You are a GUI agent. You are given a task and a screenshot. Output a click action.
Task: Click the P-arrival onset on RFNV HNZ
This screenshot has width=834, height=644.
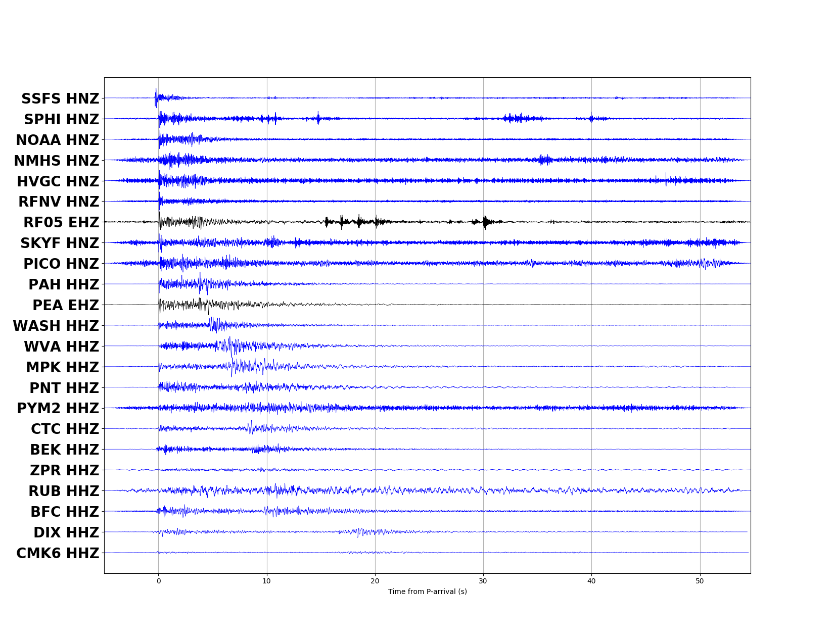(159, 201)
